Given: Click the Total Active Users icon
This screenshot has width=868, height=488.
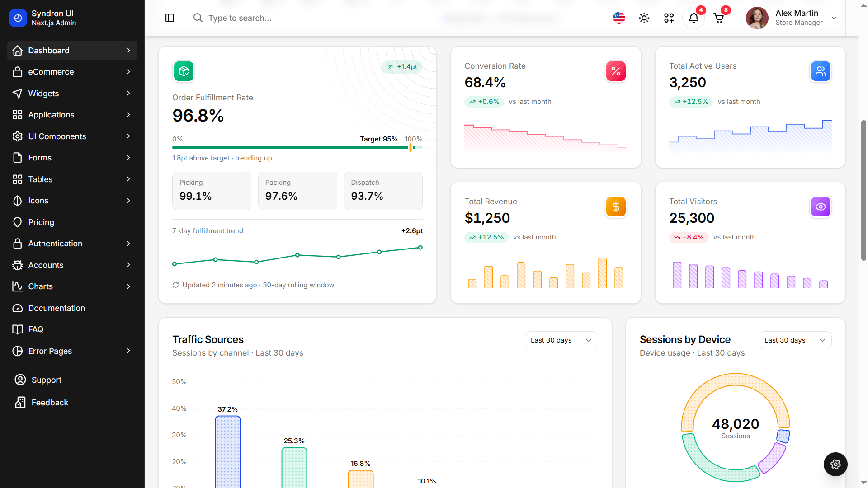Looking at the screenshot, I should (x=821, y=71).
